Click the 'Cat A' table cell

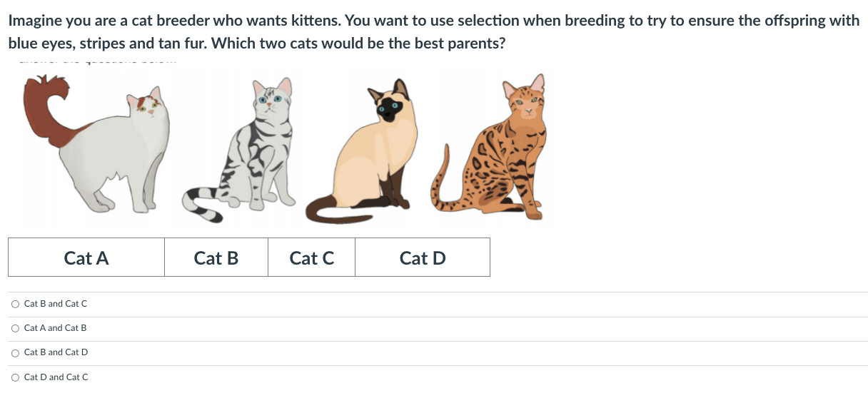click(86, 257)
